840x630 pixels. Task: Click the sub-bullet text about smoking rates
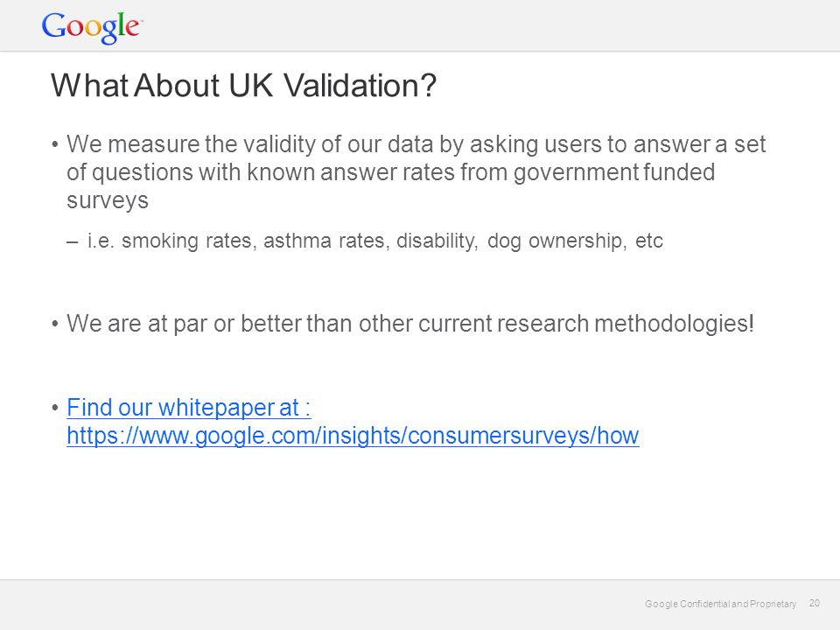375,241
